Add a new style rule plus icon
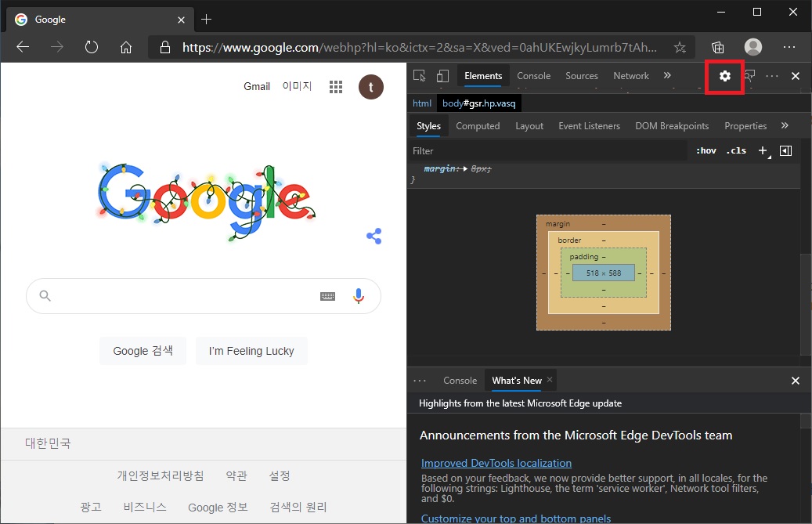The image size is (812, 524). coord(763,150)
